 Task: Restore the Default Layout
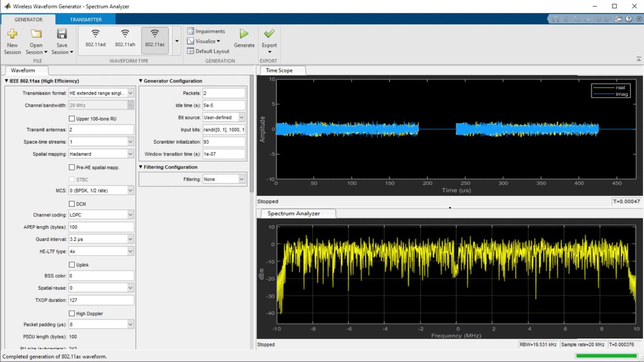[x=208, y=51]
